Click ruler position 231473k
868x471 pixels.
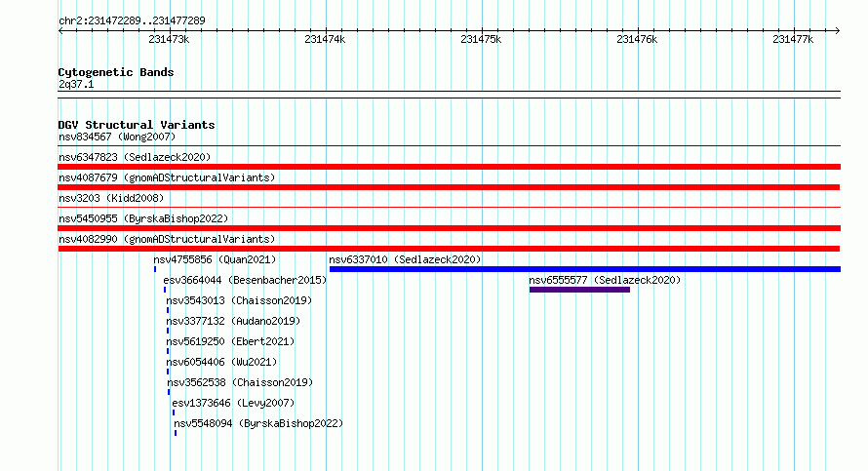[169, 39]
